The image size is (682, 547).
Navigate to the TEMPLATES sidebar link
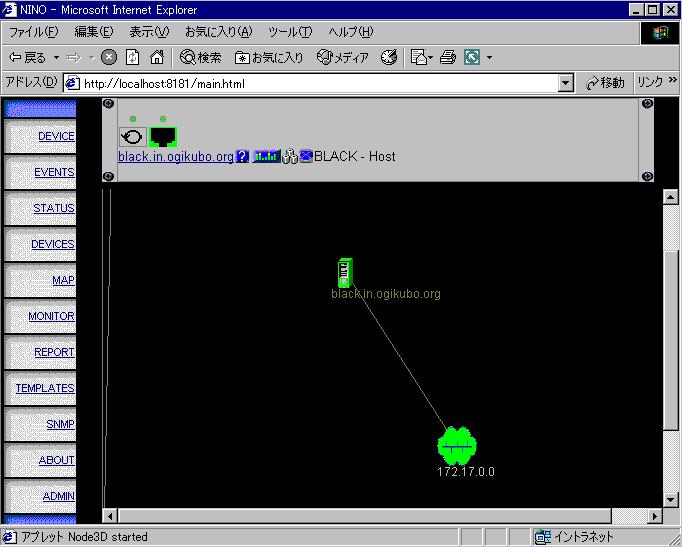[x=44, y=388]
